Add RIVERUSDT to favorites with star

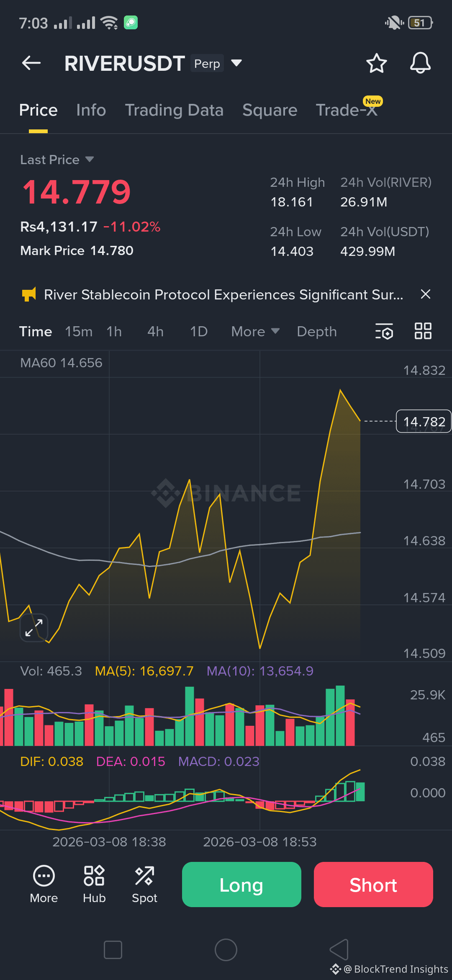click(x=376, y=63)
